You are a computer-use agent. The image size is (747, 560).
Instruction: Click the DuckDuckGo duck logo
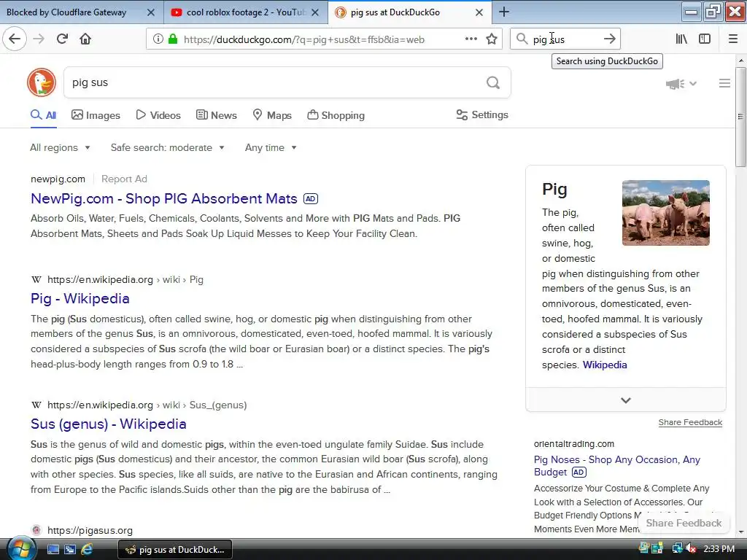42,82
